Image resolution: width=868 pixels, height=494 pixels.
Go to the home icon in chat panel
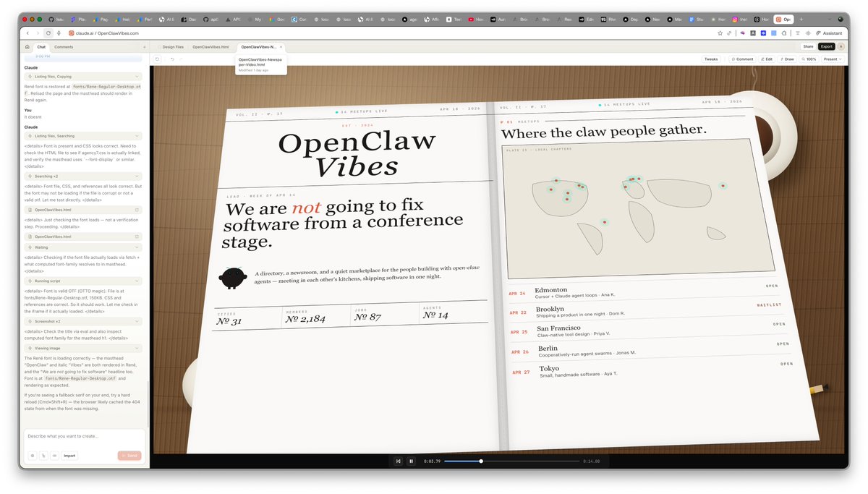pyautogui.click(x=27, y=46)
